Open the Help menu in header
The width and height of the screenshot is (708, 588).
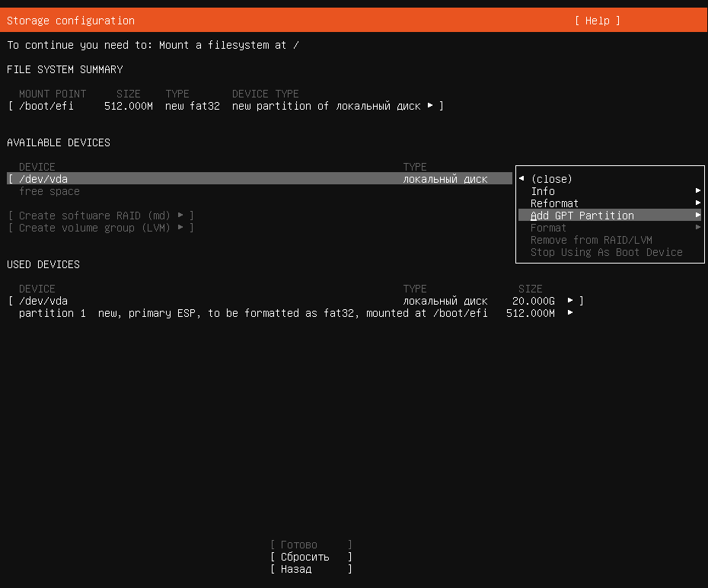(598, 21)
